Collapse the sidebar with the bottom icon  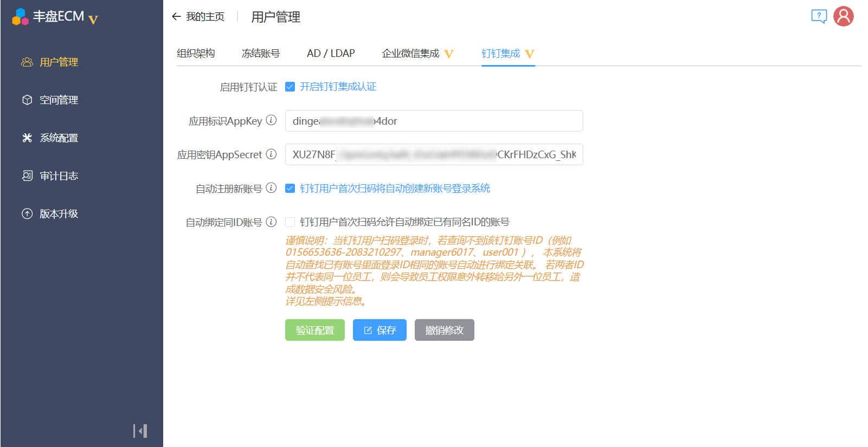click(140, 431)
